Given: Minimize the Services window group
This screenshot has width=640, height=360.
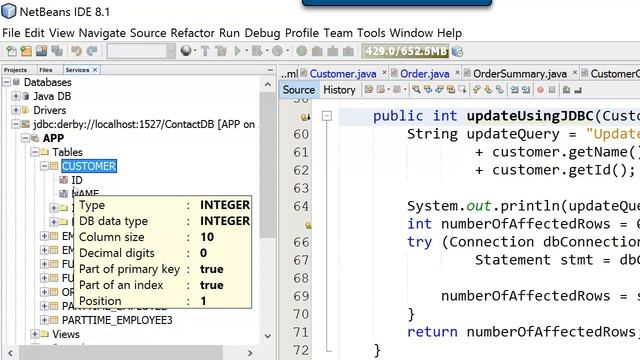Looking at the screenshot, I should (270, 70).
